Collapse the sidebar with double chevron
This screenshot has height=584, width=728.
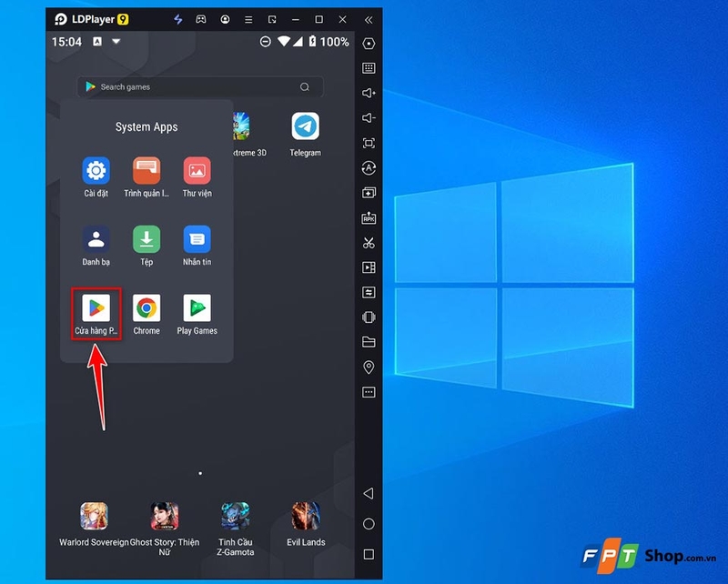pos(369,20)
